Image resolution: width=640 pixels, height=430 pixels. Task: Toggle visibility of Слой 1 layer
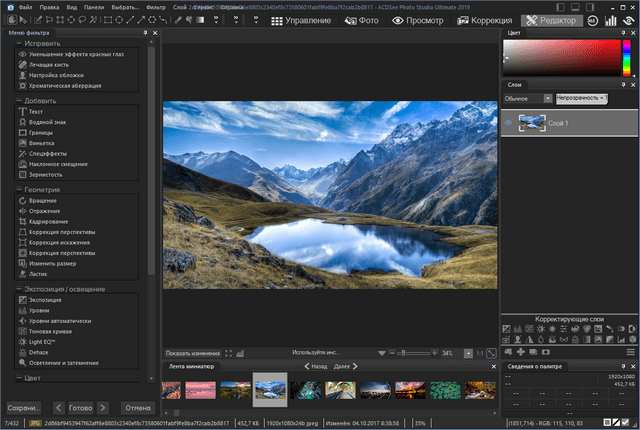coord(508,122)
